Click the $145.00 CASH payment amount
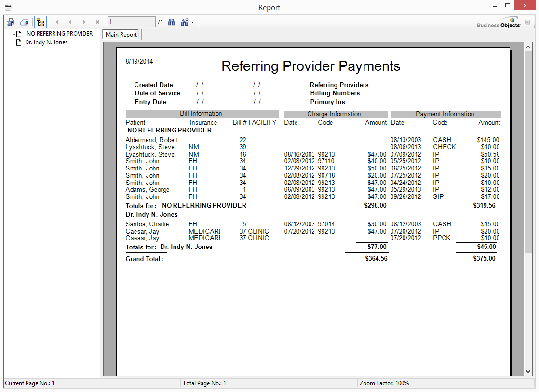This screenshot has height=392, width=539. (x=488, y=140)
